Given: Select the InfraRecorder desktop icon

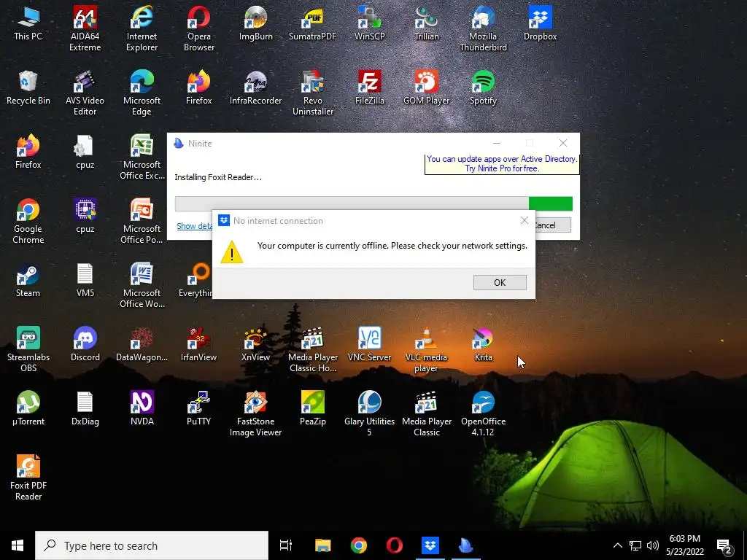Looking at the screenshot, I should tap(256, 87).
